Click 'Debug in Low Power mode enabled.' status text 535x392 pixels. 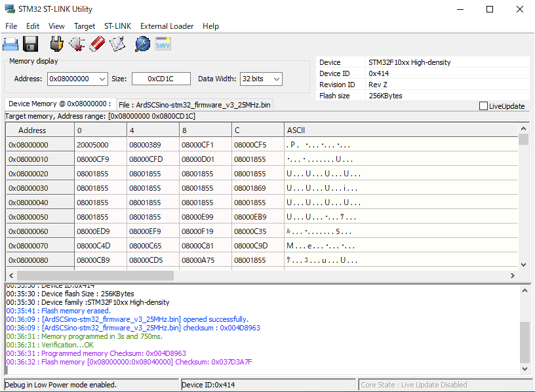pos(61,385)
